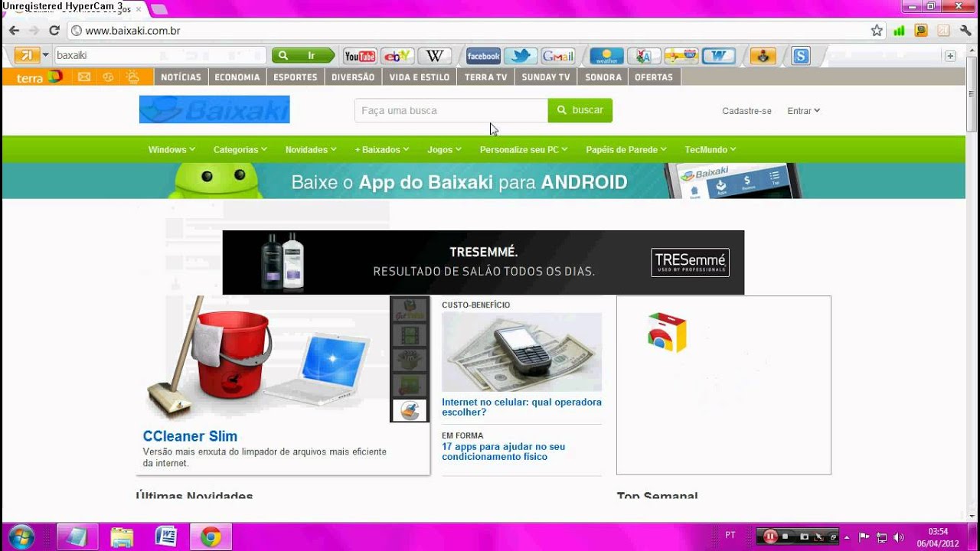Open the DIVERSÃO tab on Terra bar
This screenshot has width=980, height=551.
click(353, 77)
